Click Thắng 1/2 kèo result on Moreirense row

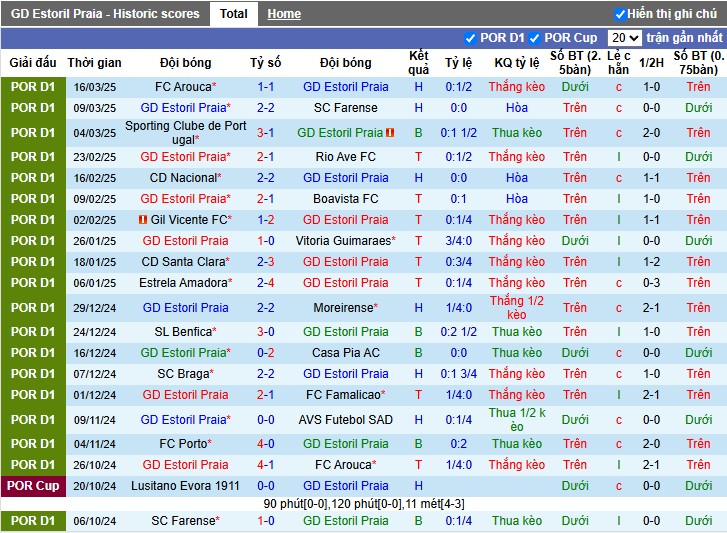[x=517, y=308]
